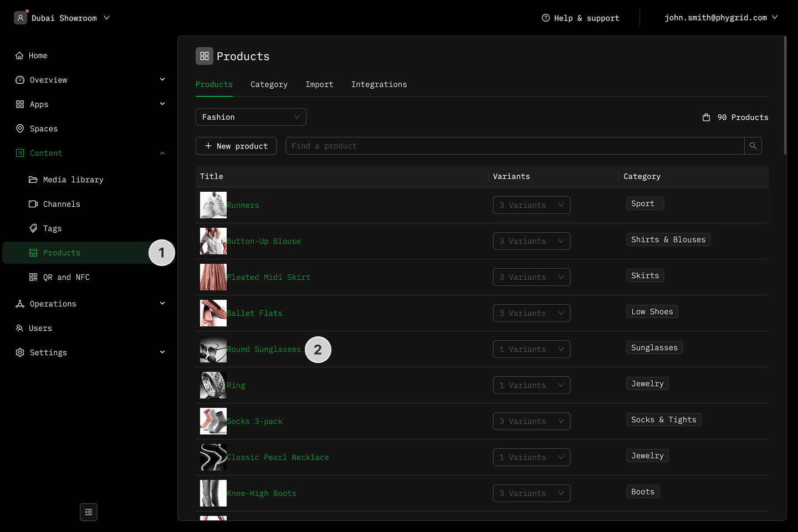
Task: Click the sidebar collapse icon
Action: tap(89, 512)
